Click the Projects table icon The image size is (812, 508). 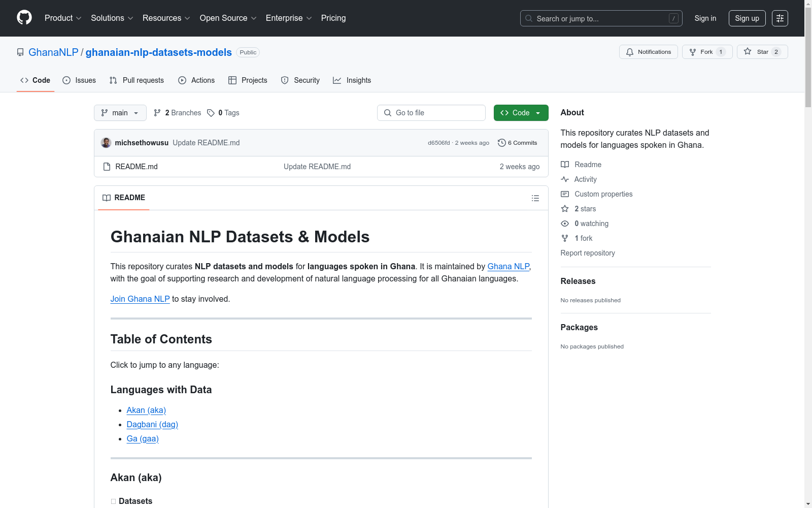[x=232, y=80]
